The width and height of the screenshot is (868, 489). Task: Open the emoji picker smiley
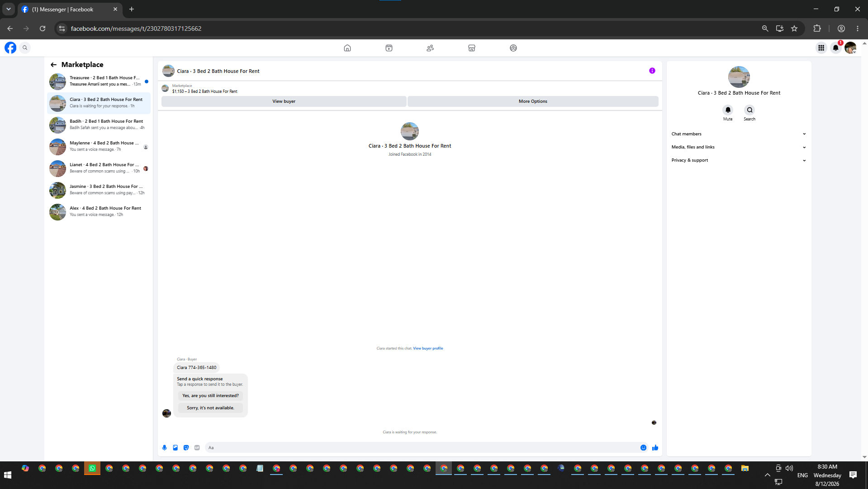point(643,448)
